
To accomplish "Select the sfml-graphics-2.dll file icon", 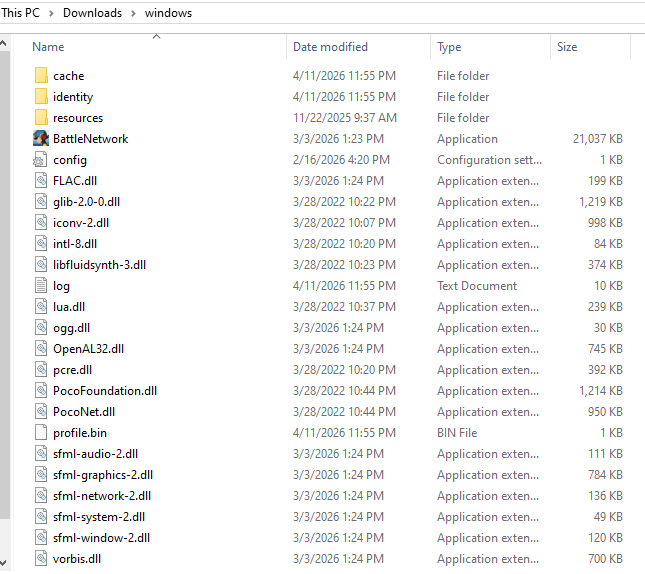I will (x=41, y=474).
